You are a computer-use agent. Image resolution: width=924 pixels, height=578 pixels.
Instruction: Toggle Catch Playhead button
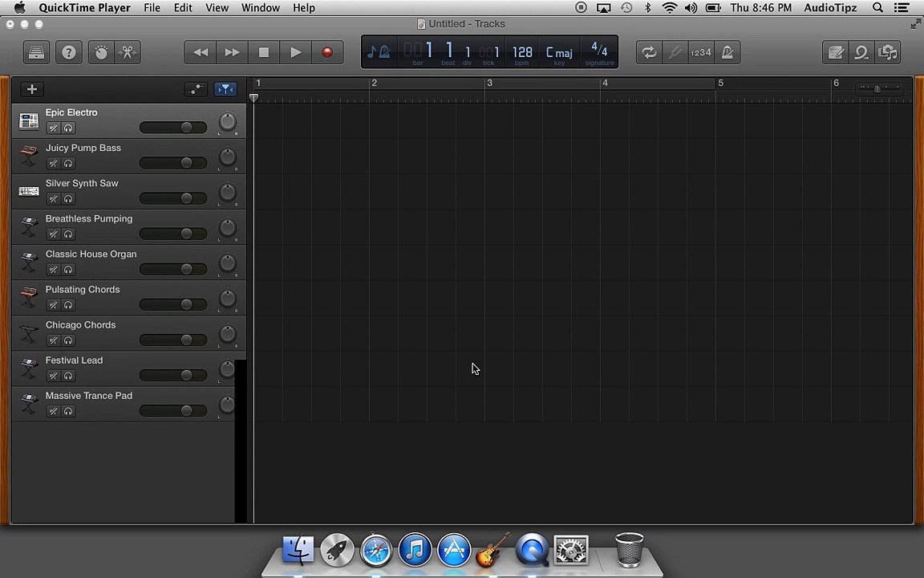click(x=225, y=89)
